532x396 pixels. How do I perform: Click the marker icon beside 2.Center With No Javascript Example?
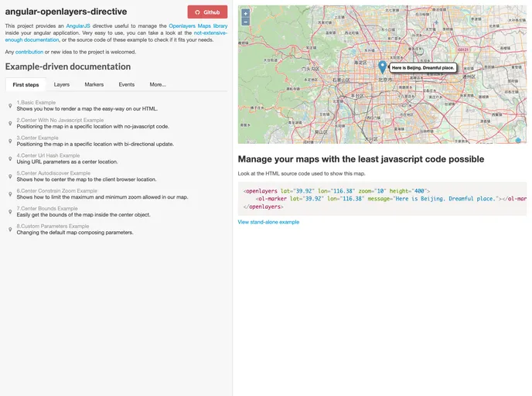10,123
